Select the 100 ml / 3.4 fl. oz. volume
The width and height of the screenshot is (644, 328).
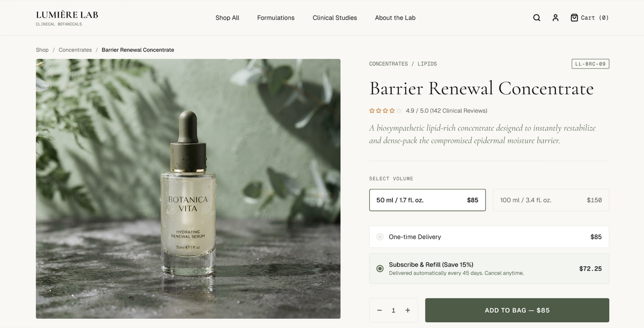tap(551, 200)
